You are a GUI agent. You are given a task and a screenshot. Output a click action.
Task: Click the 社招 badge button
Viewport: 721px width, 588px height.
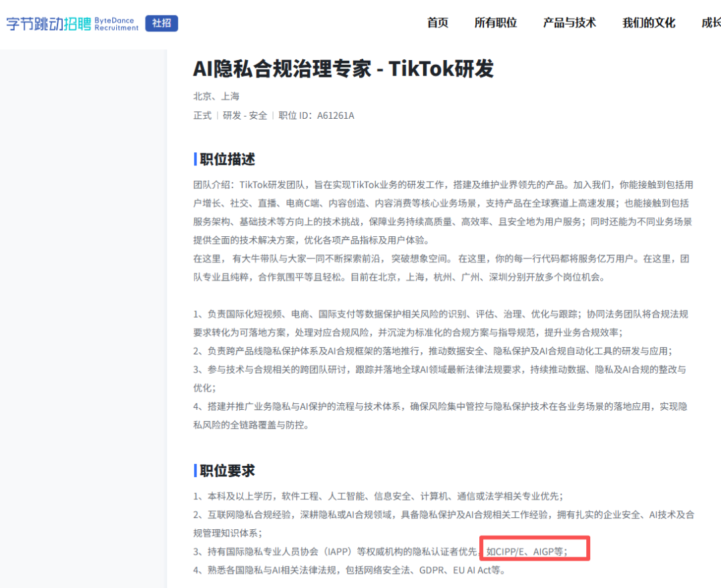162,23
